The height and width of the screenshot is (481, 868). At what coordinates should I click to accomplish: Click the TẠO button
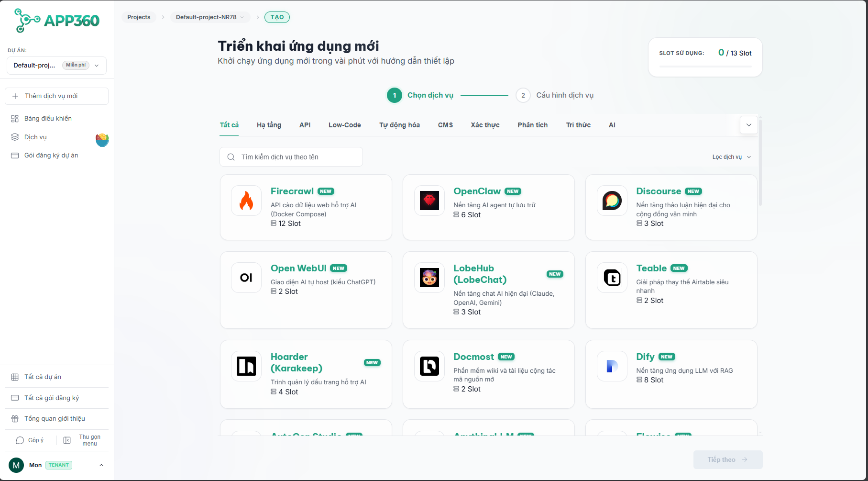tap(277, 17)
